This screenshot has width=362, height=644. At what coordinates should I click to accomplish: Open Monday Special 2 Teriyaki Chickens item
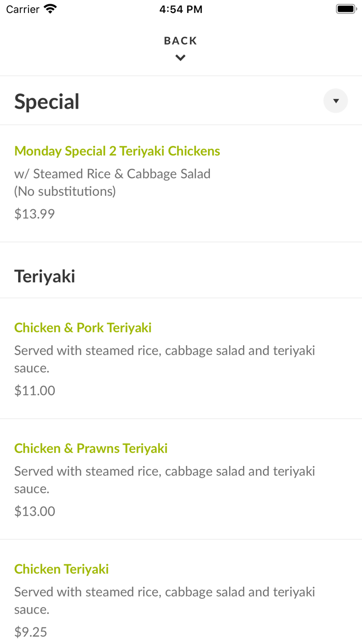click(117, 151)
